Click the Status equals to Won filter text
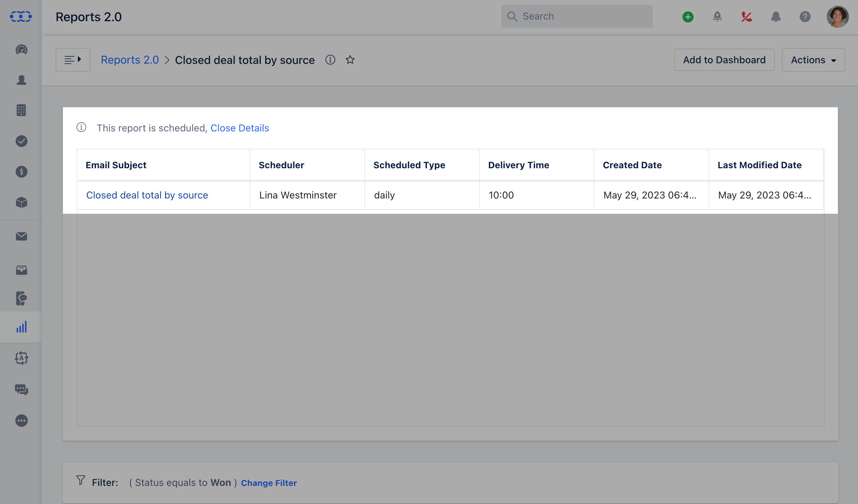 pos(183,483)
